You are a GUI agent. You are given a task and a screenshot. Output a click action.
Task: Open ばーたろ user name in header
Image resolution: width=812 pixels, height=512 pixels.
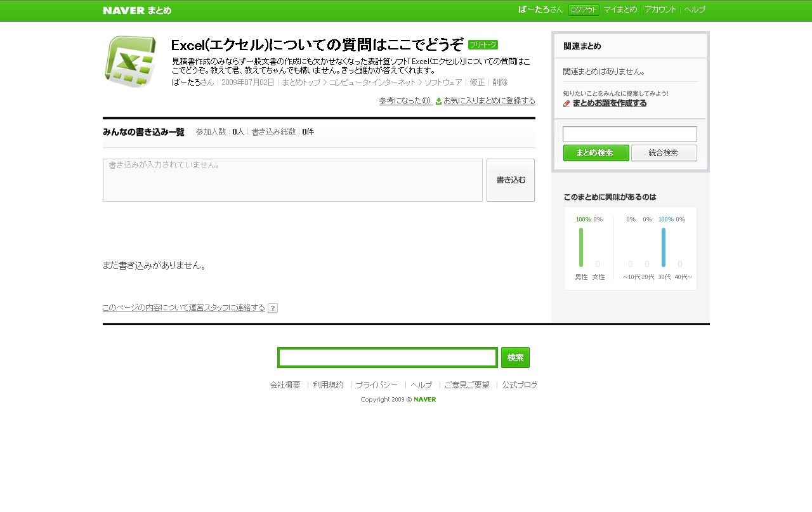point(534,10)
